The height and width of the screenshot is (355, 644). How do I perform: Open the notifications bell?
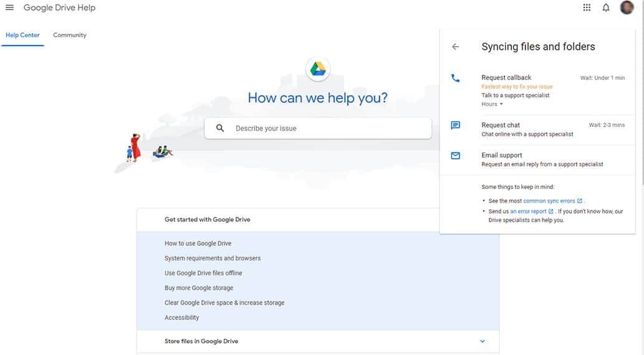(x=606, y=7)
